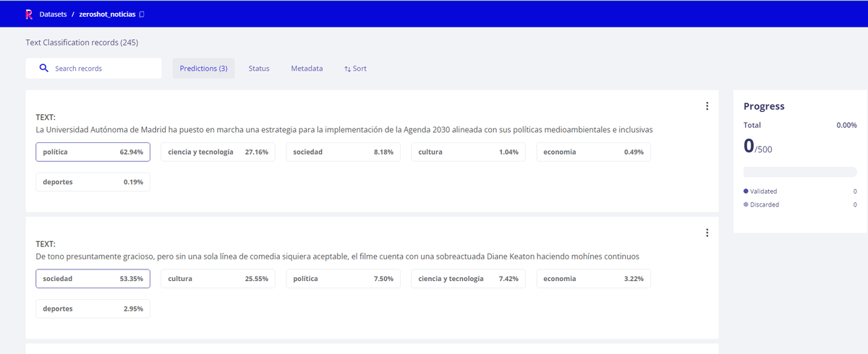This screenshot has height=354, width=868.
Task: Click the Progress panel title
Action: click(x=764, y=106)
